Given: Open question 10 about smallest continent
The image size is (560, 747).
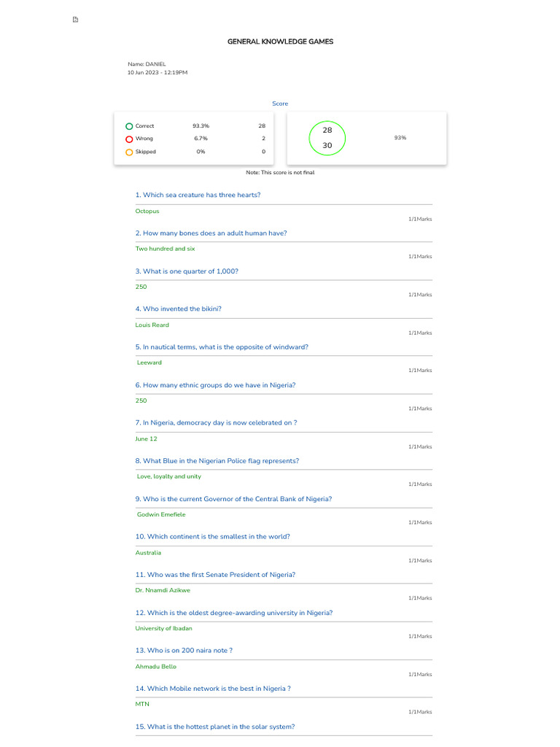Looking at the screenshot, I should pyautogui.click(x=212, y=536).
